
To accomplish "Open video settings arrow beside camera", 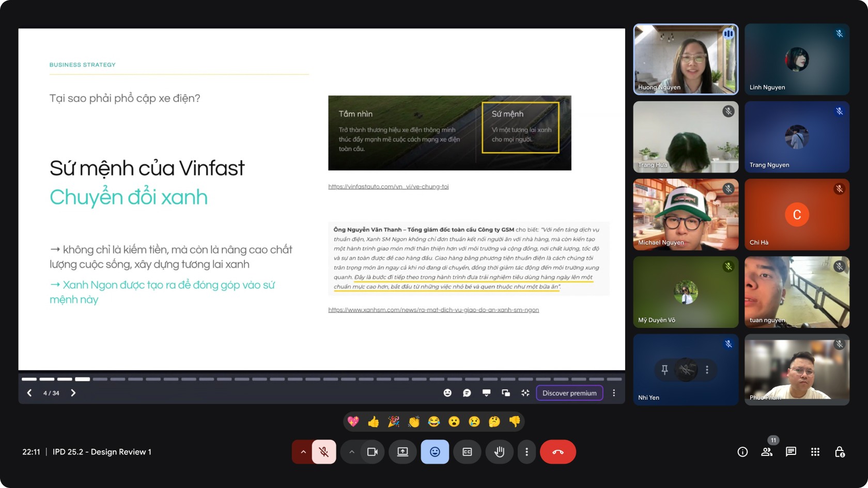I will pos(352,452).
